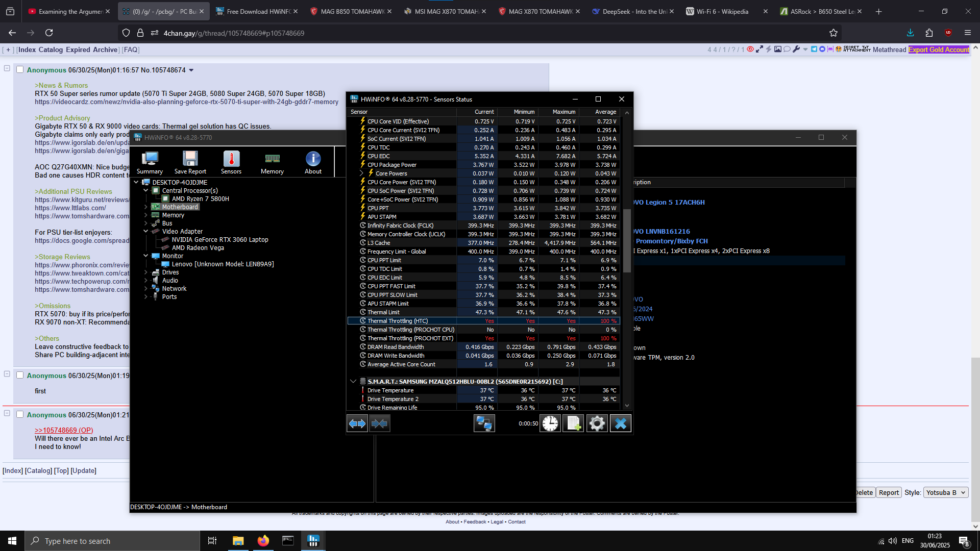
Task: Switch to the DeepSeek browser tab
Action: pos(633,11)
